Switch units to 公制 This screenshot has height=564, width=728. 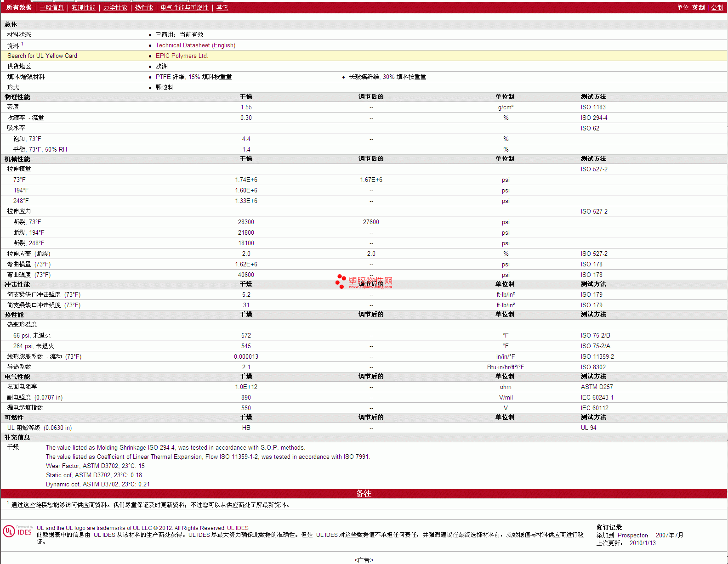pyautogui.click(x=717, y=7)
